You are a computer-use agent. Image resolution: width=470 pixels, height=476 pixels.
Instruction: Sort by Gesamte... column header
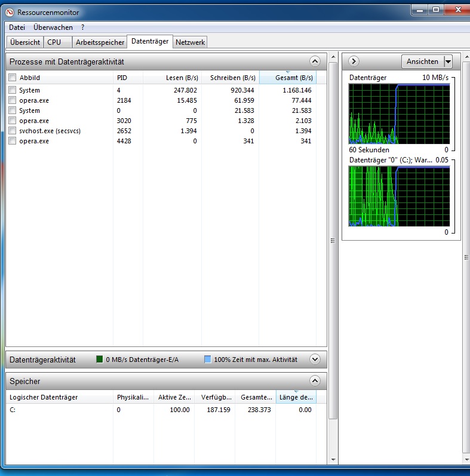point(256,397)
